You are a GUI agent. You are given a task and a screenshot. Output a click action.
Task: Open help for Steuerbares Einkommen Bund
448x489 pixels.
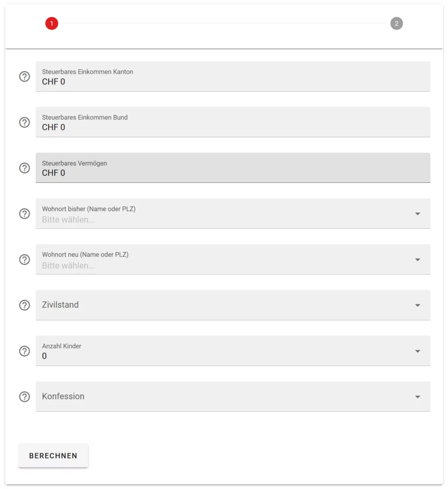tap(24, 122)
